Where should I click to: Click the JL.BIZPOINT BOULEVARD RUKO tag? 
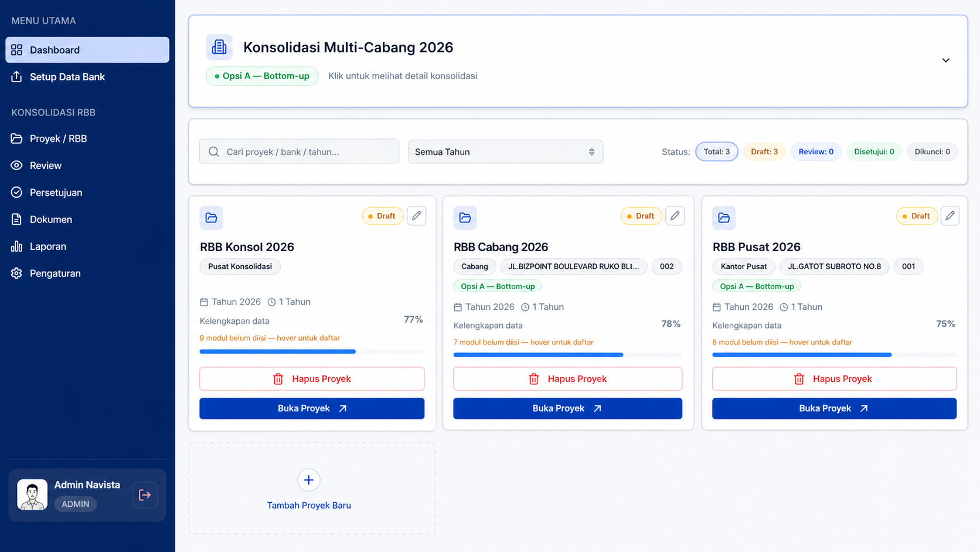tap(574, 266)
